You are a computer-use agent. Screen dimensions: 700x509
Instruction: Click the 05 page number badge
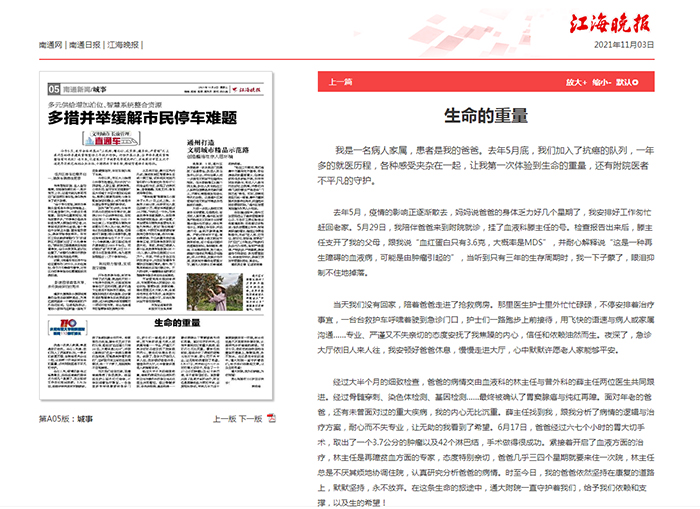54,89
